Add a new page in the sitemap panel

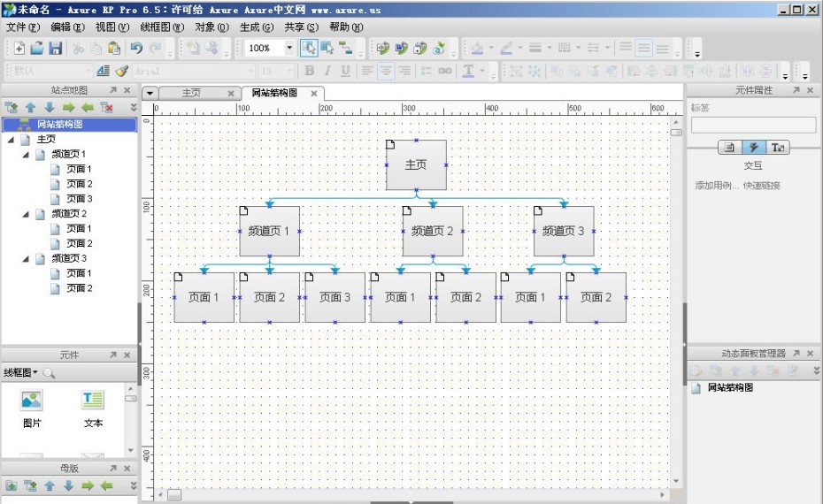click(12, 108)
